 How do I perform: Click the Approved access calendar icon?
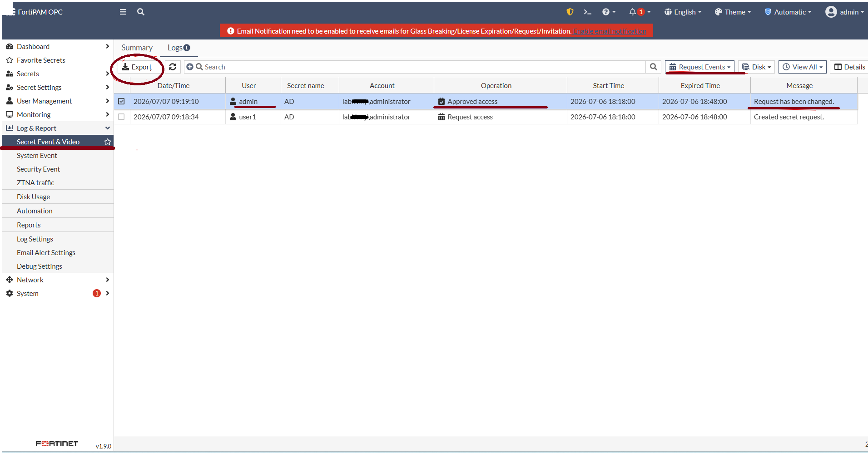(441, 101)
